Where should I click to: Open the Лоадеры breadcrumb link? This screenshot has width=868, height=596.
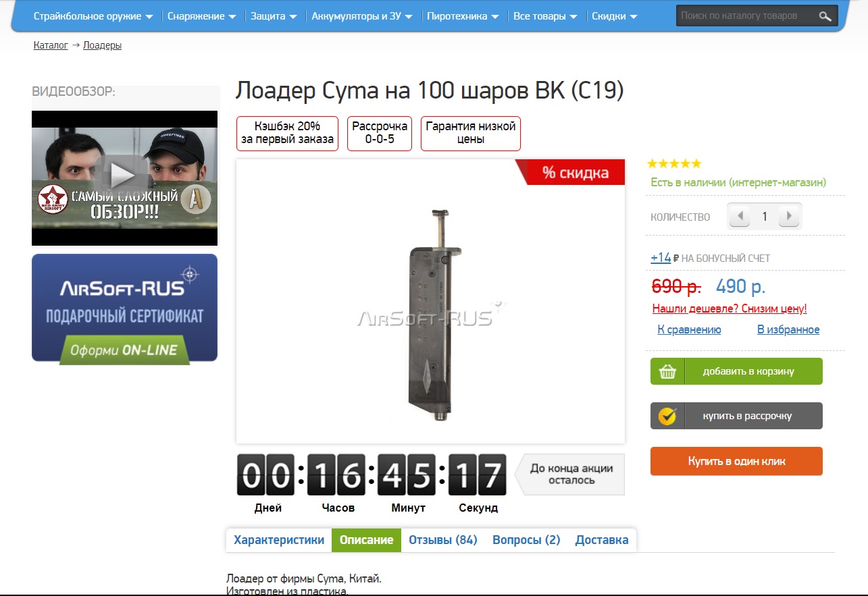pyautogui.click(x=102, y=45)
